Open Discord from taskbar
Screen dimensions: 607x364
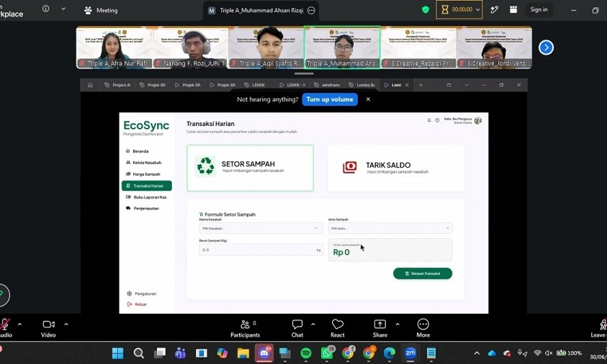264,352
